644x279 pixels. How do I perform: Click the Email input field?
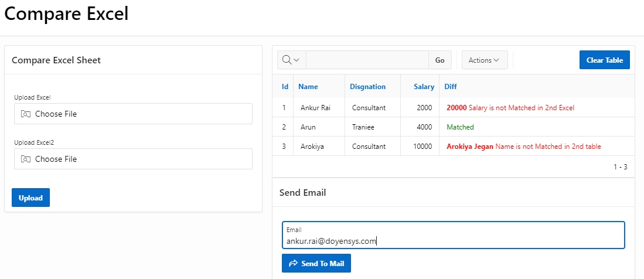(452, 240)
